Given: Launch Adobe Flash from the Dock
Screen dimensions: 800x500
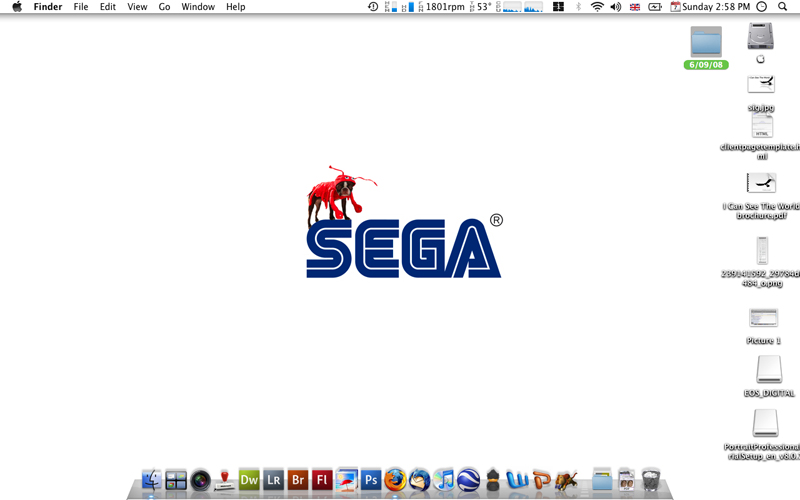Looking at the screenshot, I should click(x=322, y=480).
